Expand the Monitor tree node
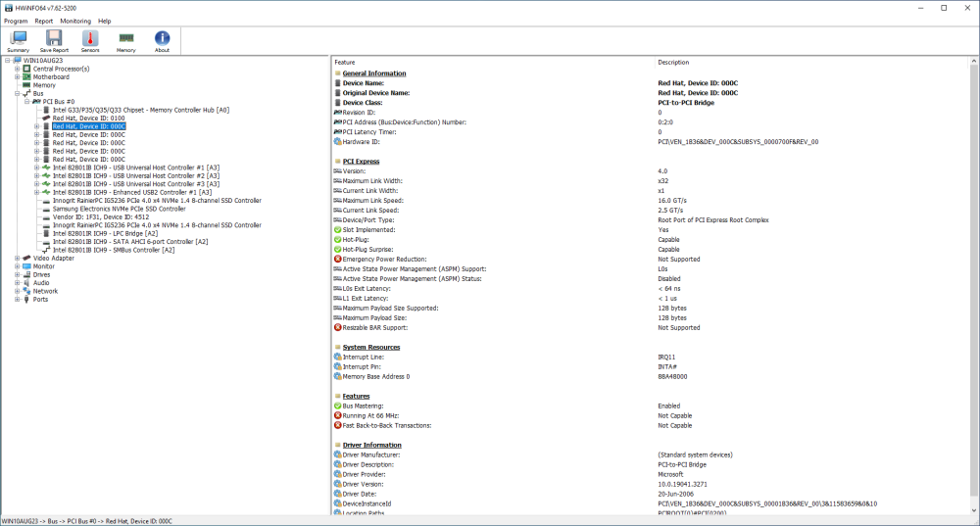This screenshot has width=980, height=526. click(x=18, y=266)
